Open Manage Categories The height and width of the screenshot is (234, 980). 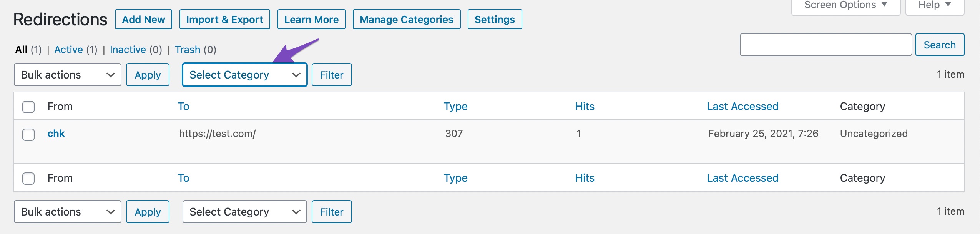406,20
